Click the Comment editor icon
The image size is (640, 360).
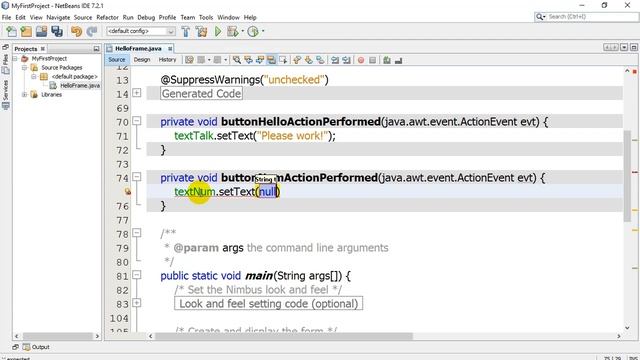[387, 60]
